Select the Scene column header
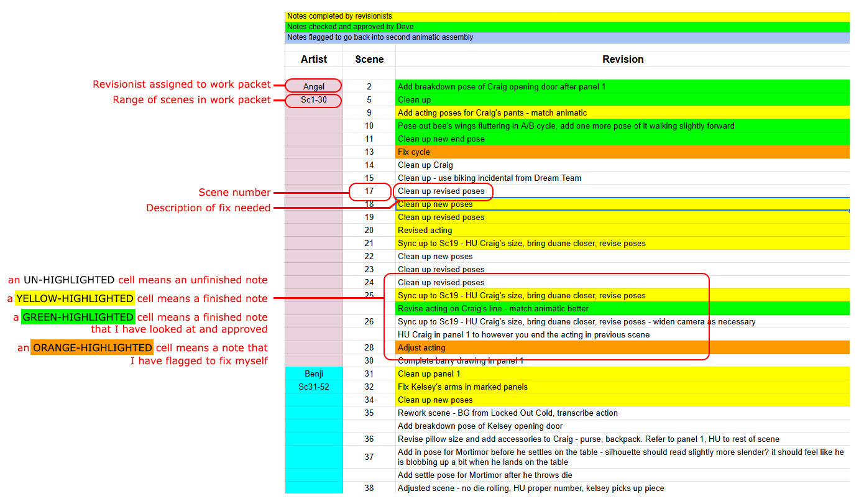 click(369, 59)
